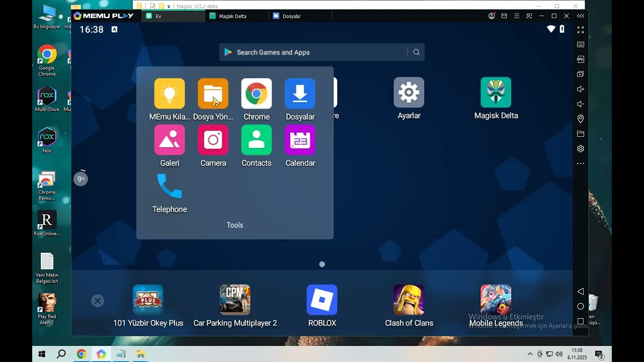Screen dimensions: 644x362
Task: Launch Clash of Clans game
Action: click(x=409, y=300)
